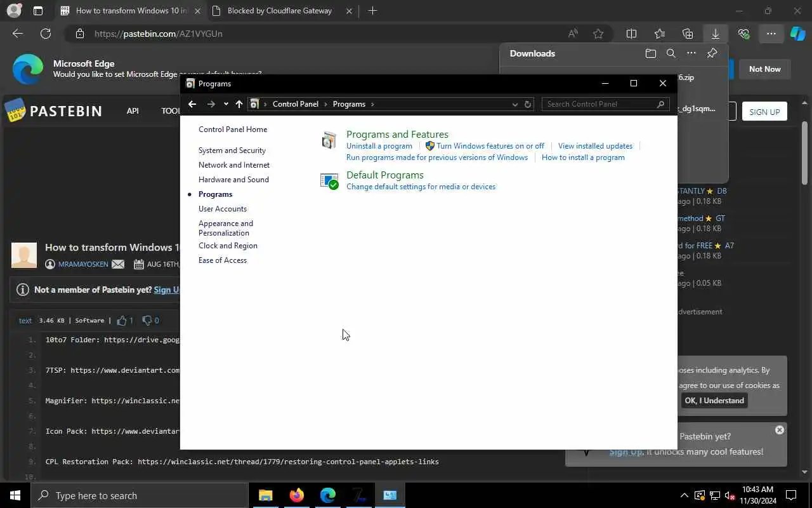Switch to Blocked by Cloudflare Gateway tab
Screen dimensions: 812x508
click(x=279, y=11)
